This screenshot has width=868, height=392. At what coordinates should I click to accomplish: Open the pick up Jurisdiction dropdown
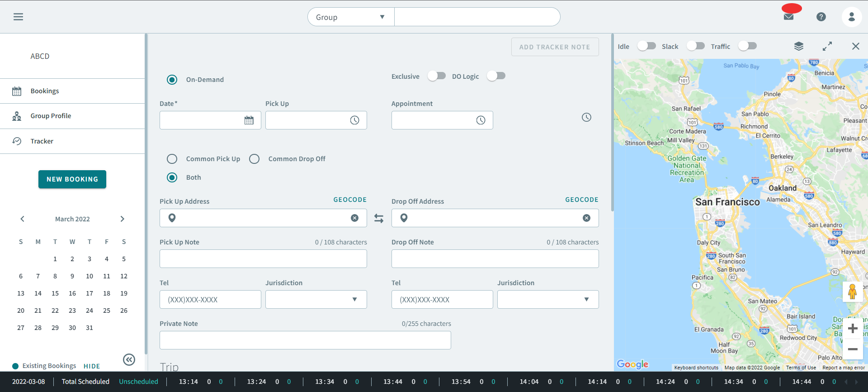(x=316, y=300)
